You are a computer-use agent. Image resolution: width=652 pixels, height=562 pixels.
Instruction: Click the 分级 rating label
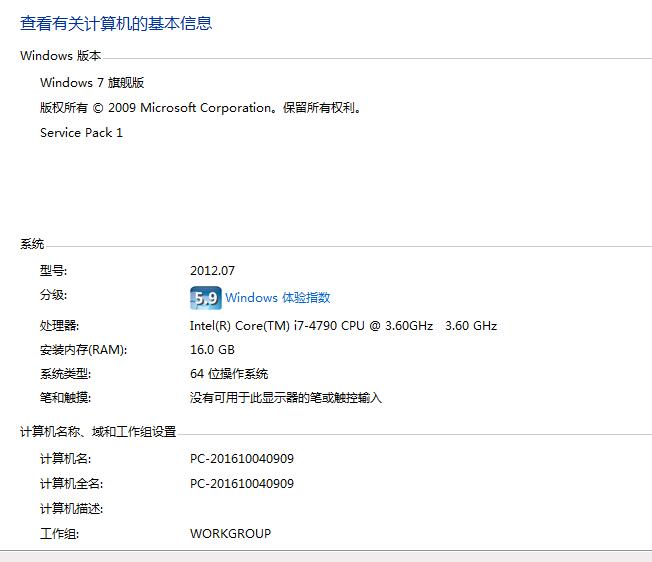(53, 295)
